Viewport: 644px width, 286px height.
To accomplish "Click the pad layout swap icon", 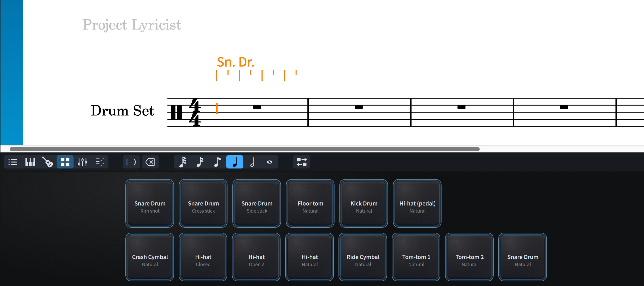I will click(301, 162).
